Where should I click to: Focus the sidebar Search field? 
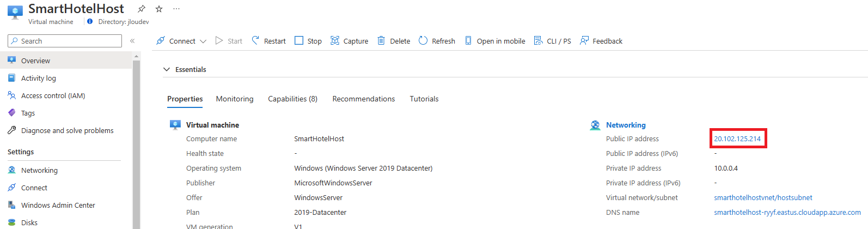[x=65, y=41]
